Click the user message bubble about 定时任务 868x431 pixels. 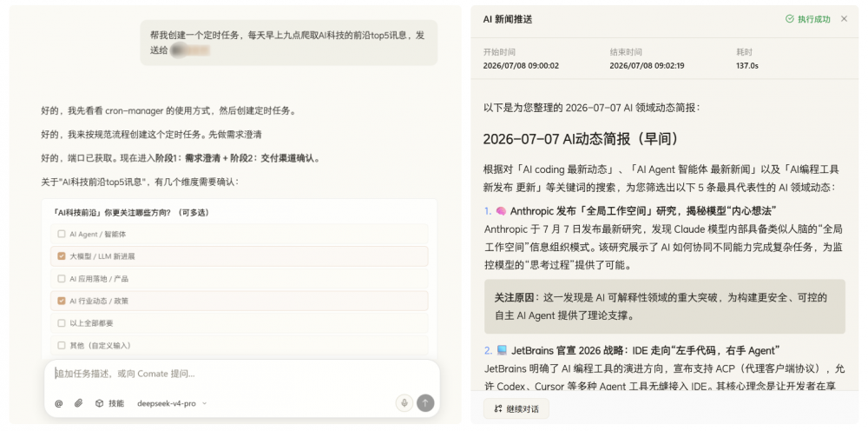pyautogui.click(x=288, y=43)
